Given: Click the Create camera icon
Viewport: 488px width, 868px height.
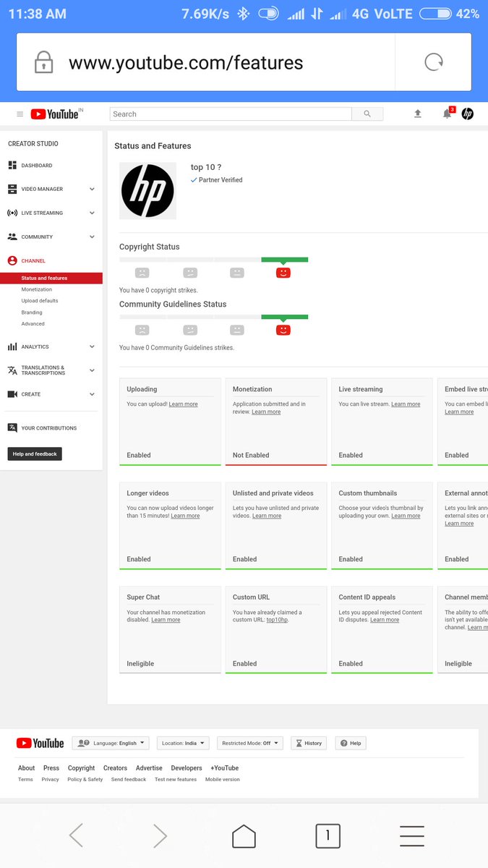Looking at the screenshot, I should (x=12, y=394).
